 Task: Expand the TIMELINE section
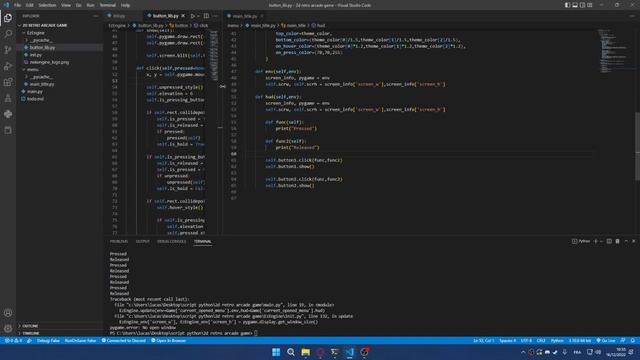(31, 333)
